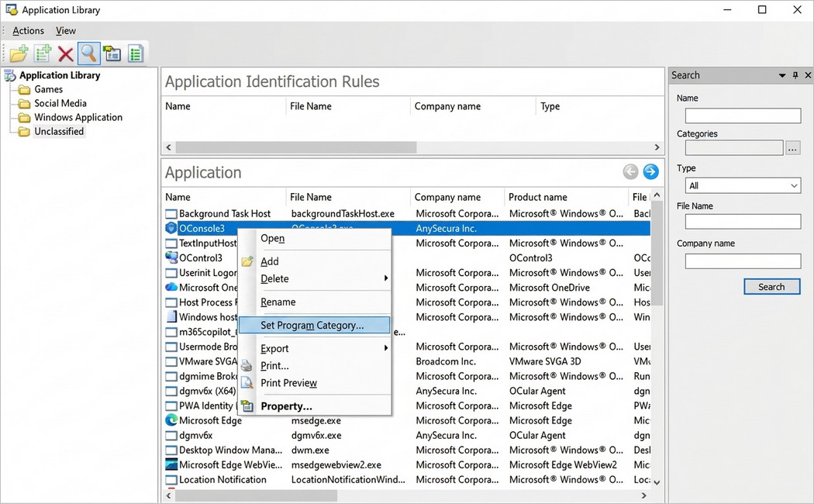This screenshot has height=504, width=814.
Task: Select the dwm.exe file name cell
Action: tap(310, 450)
